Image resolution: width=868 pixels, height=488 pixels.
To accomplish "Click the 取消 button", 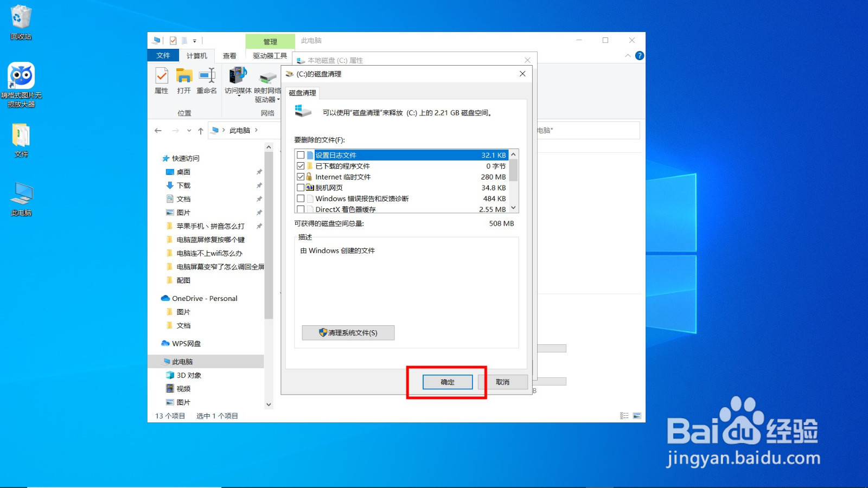I will [503, 382].
